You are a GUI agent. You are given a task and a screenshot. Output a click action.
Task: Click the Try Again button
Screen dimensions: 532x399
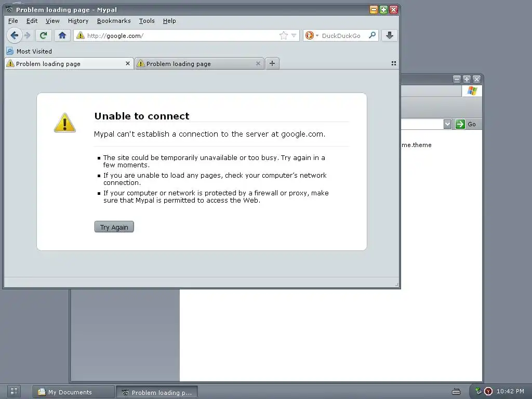pyautogui.click(x=114, y=227)
